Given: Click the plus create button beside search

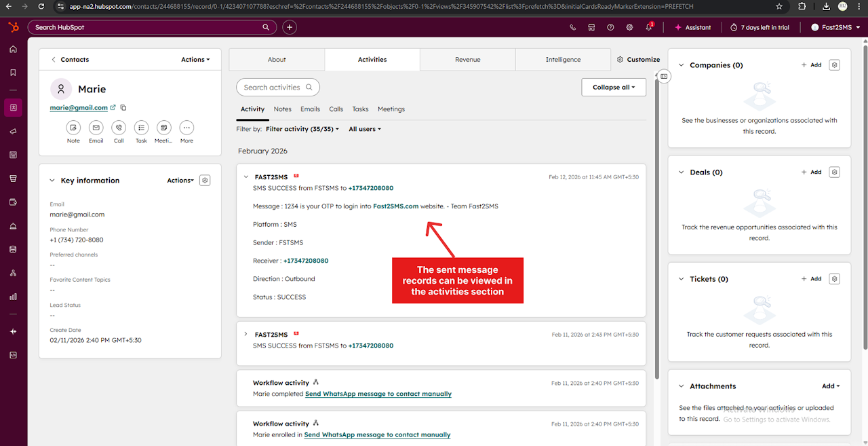Looking at the screenshot, I should 290,27.
